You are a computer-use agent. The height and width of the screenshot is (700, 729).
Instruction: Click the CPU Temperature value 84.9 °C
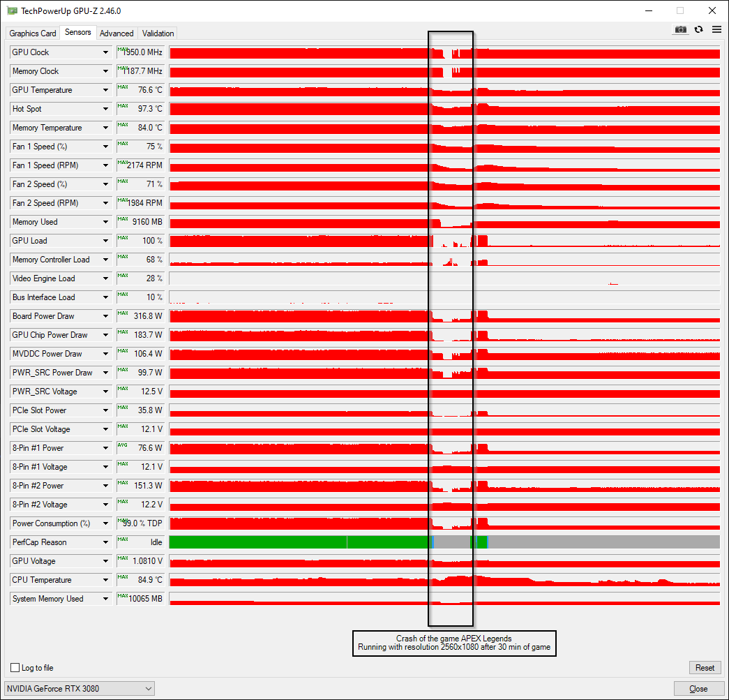coord(140,580)
